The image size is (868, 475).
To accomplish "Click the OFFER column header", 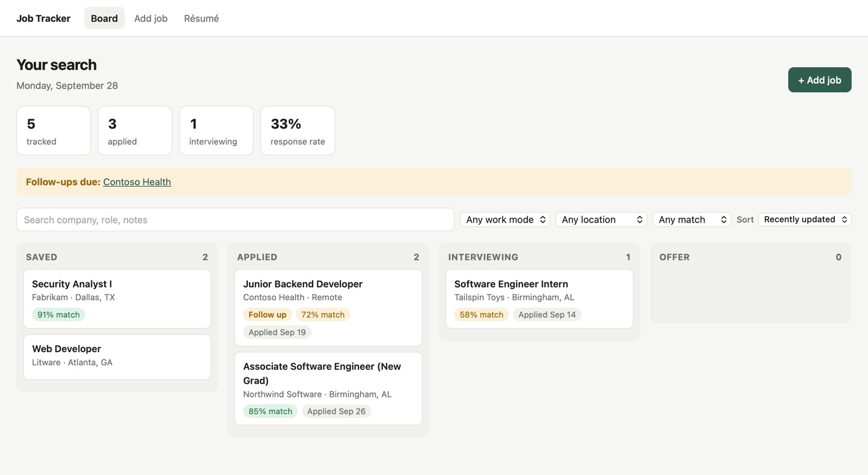I will click(x=674, y=257).
